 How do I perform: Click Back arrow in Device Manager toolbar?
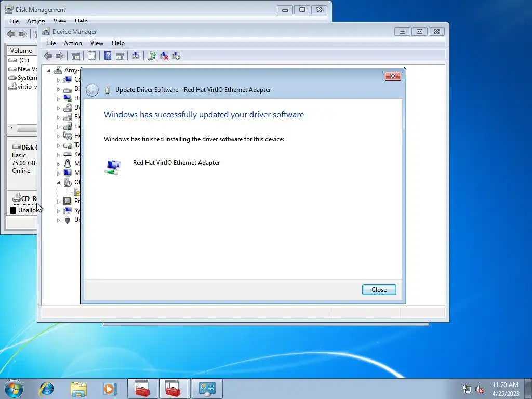click(x=48, y=56)
